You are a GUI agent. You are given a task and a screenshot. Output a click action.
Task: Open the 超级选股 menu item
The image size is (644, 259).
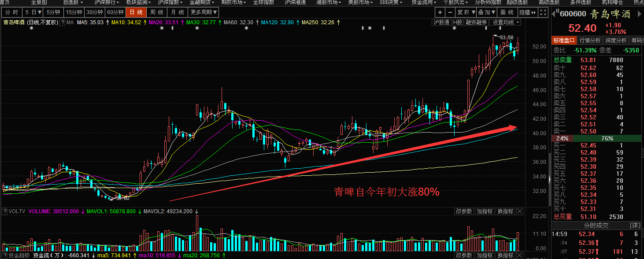(517, 2)
